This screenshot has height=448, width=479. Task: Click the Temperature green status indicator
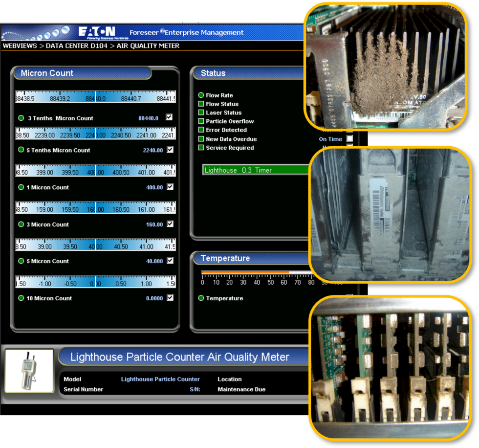[x=201, y=298]
